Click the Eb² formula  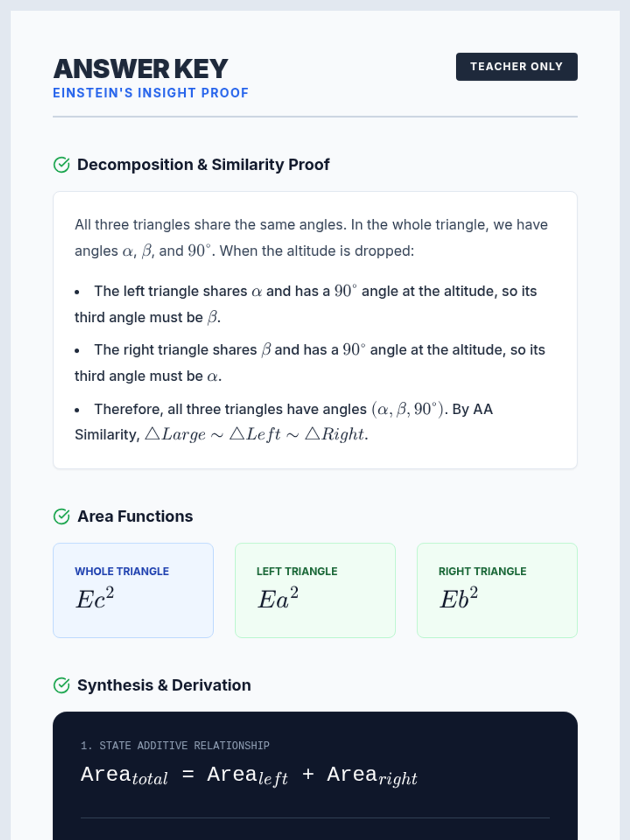(x=459, y=598)
